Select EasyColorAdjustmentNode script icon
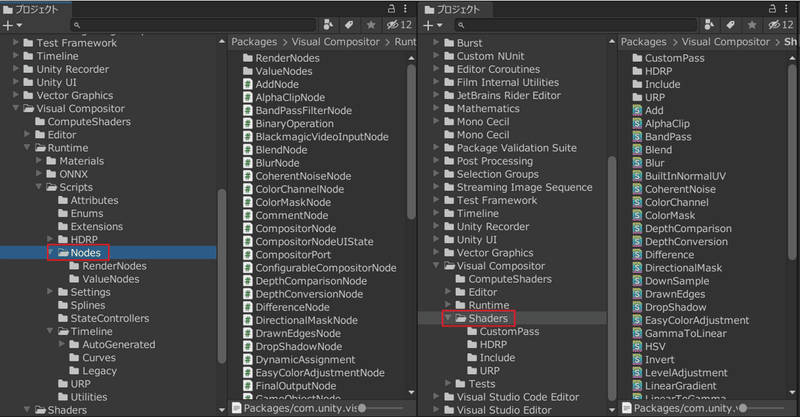 click(x=248, y=373)
